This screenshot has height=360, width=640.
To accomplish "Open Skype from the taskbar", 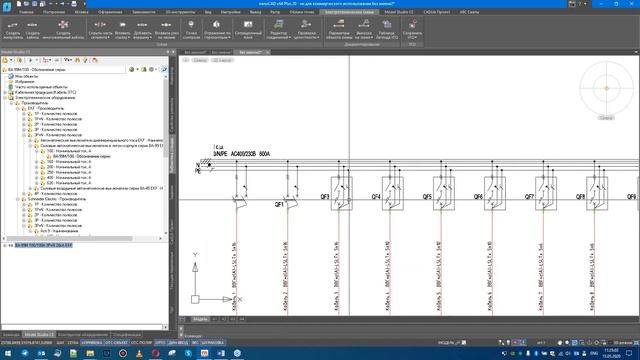I will [188, 353].
